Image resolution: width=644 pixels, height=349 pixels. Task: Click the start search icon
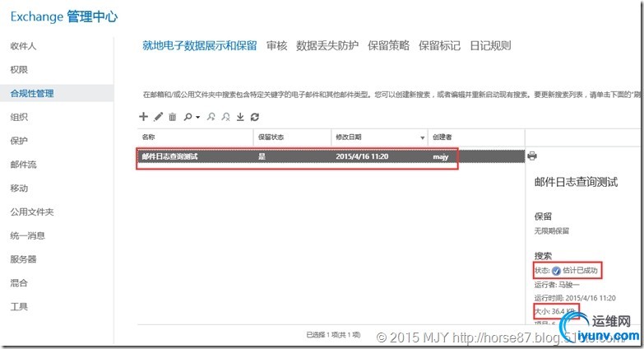click(x=211, y=117)
